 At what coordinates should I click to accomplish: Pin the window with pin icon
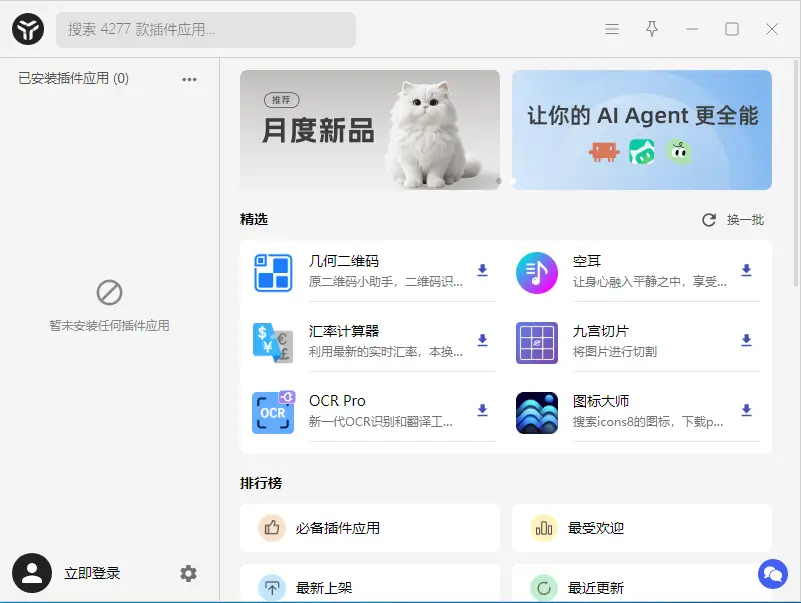[x=652, y=29]
